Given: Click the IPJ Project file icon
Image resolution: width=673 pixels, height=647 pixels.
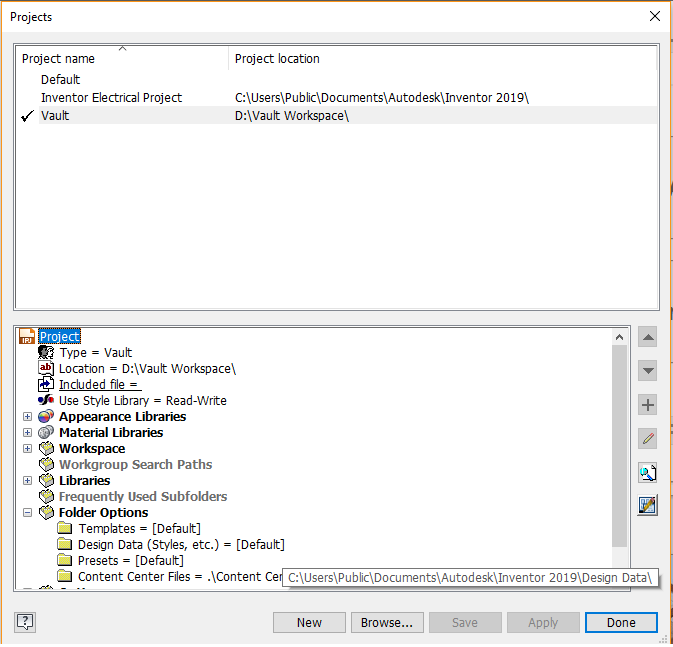Looking at the screenshot, I should [x=27, y=337].
